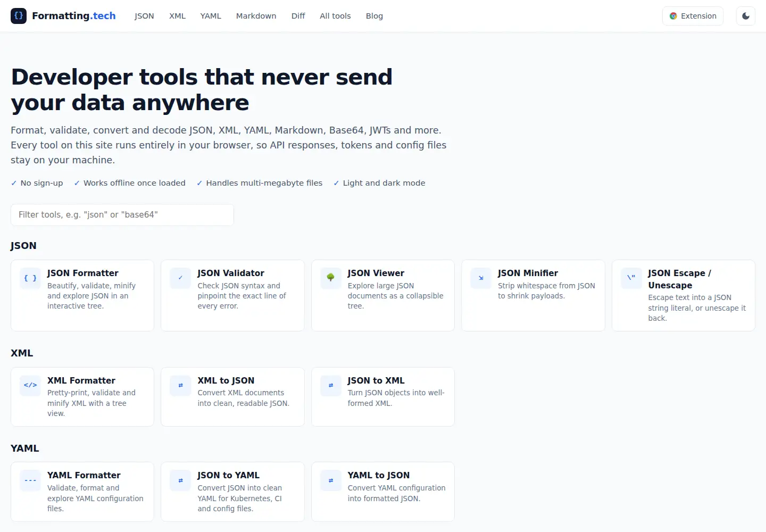Open the Diff tool from the navbar

(298, 16)
